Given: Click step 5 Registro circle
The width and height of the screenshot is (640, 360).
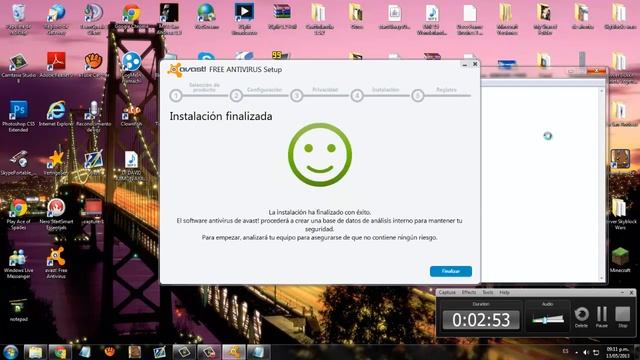Looking at the screenshot, I should [x=418, y=96].
